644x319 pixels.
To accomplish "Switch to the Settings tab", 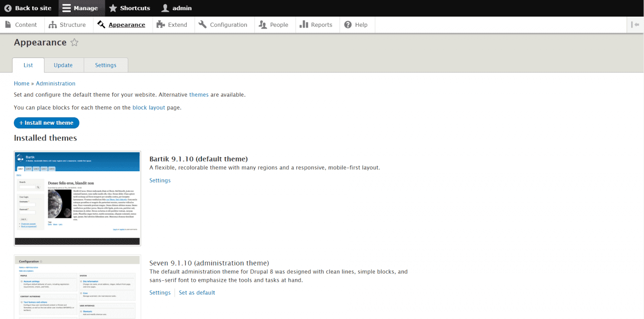I will click(x=106, y=65).
